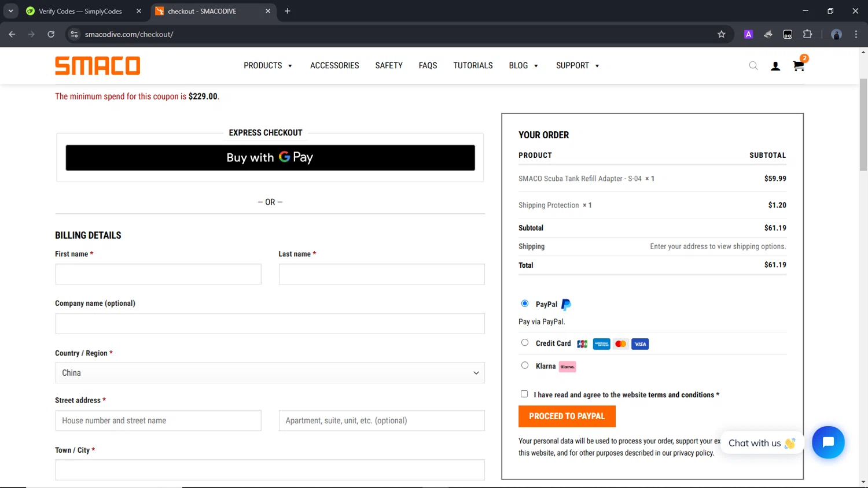
Task: Click the browser forward arrow
Action: tap(31, 34)
